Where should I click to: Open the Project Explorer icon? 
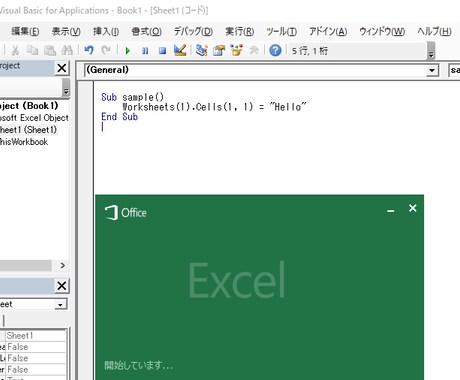pos(201,50)
